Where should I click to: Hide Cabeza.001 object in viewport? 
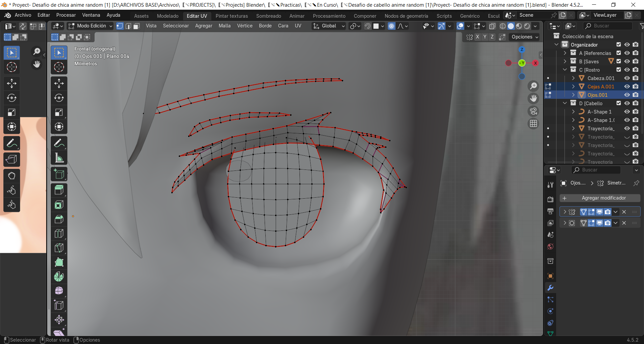[627, 78]
